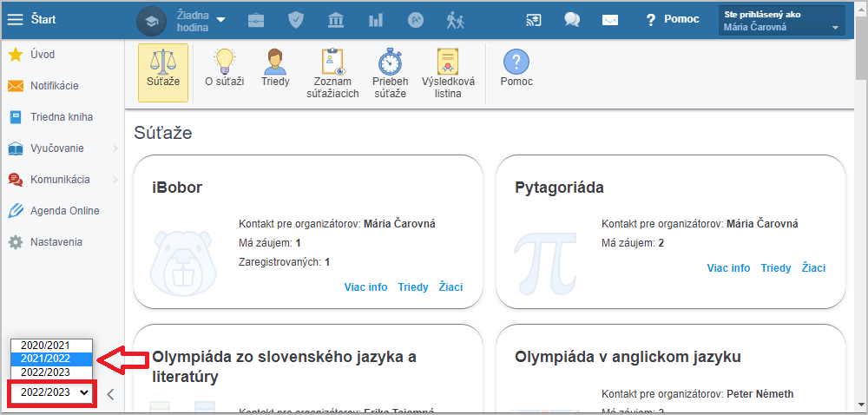Screen dimensions: 868x415
Task: Open Priebeh súťaže stopwatch icon
Action: (390, 74)
